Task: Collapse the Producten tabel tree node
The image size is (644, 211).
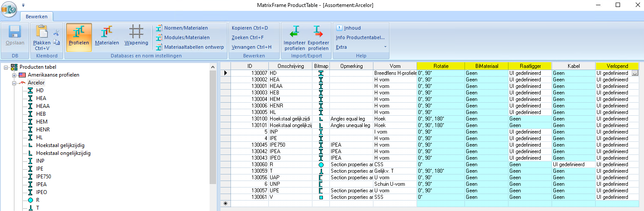Action: point(6,67)
